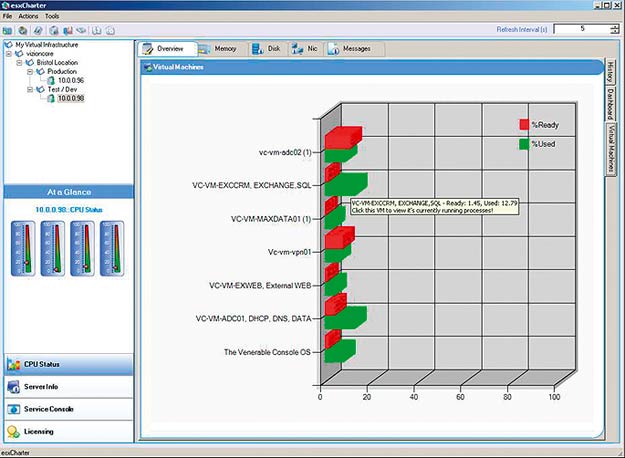
Task: Collapse the Test / Dev folder node
Action: pyautogui.click(x=30, y=89)
